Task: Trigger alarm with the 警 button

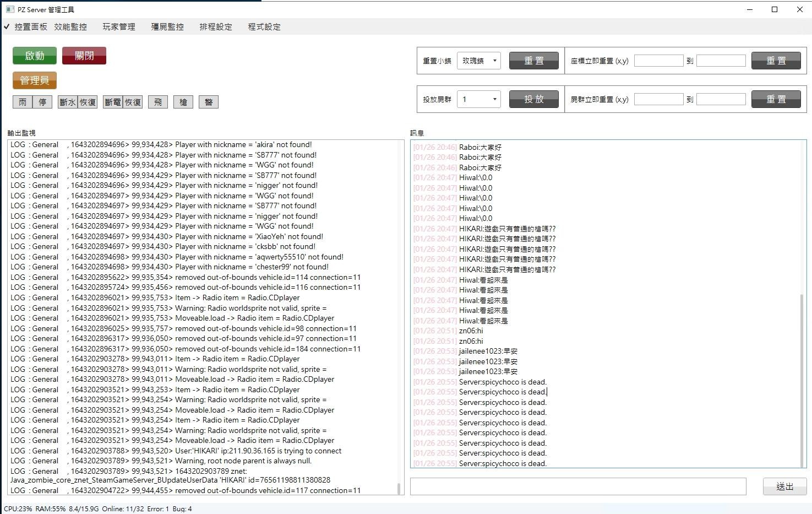Action: click(x=209, y=102)
